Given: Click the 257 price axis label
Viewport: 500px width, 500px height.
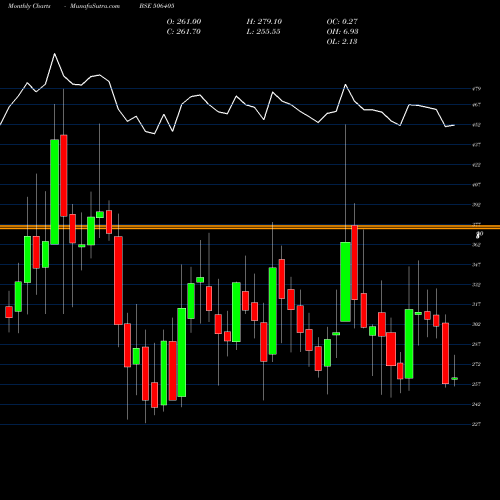Looking at the screenshot, I should coord(477,384).
